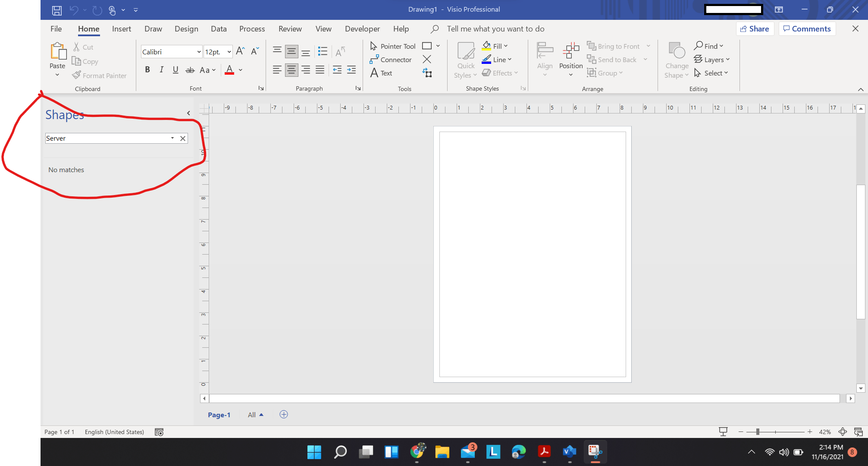Viewport: 868px width, 466px height.
Task: Click the Fit page to window icon
Action: pyautogui.click(x=842, y=431)
